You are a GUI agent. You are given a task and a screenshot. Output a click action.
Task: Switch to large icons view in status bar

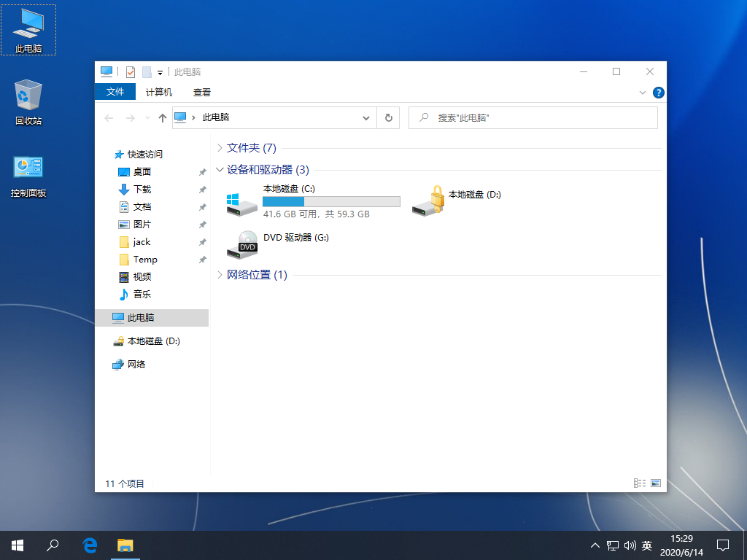tap(656, 483)
